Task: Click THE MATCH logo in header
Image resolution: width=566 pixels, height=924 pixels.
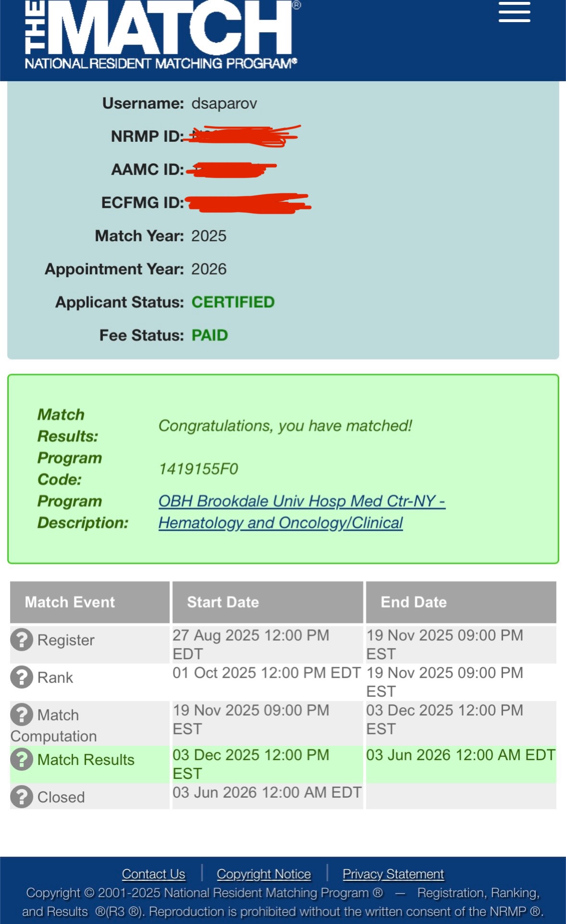Action: (x=161, y=35)
